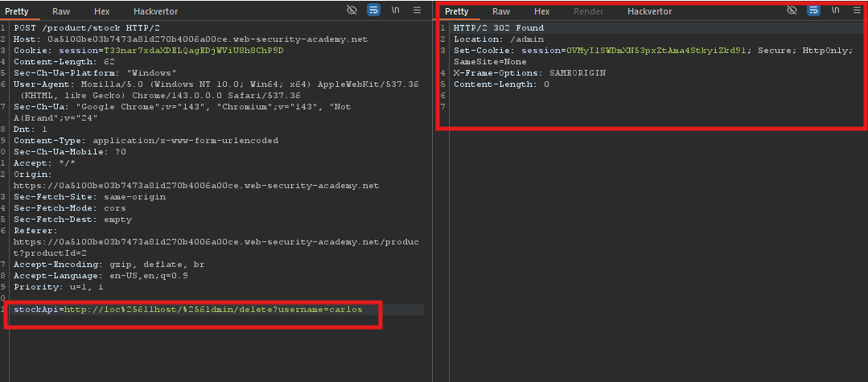The width and height of the screenshot is (868, 382).
Task: Click the Accept: */* header
Action: [45, 162]
